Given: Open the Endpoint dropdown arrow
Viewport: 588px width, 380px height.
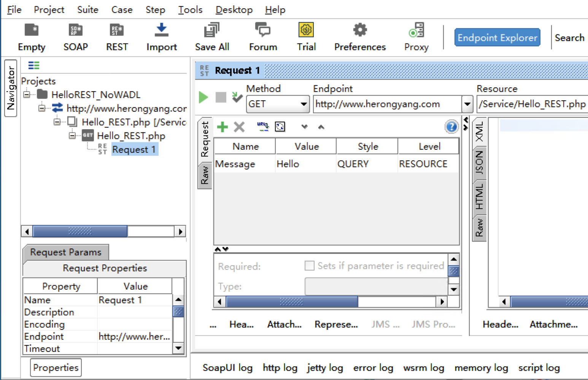Looking at the screenshot, I should 467,104.
